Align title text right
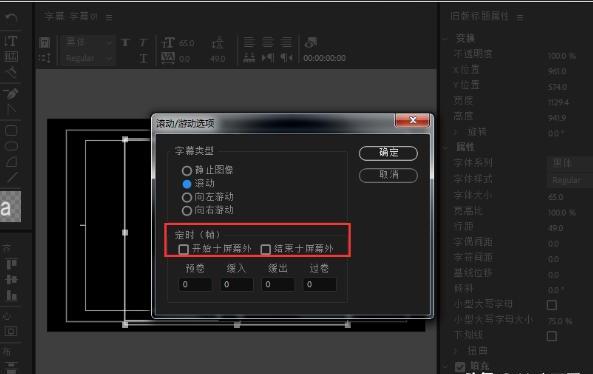The height and width of the screenshot is (374, 593). point(287,42)
